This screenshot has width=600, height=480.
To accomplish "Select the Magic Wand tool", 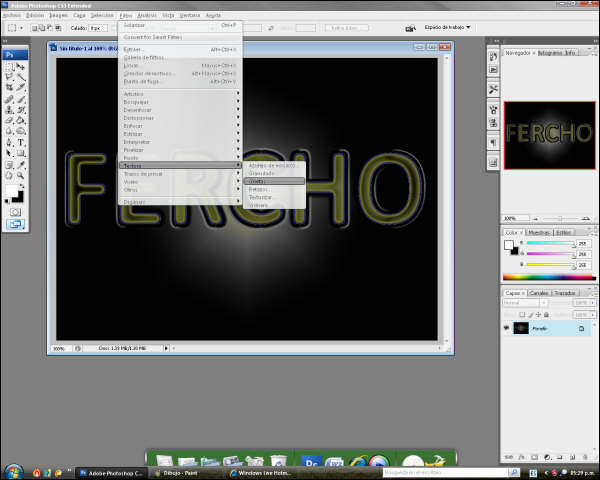I will click(x=21, y=77).
